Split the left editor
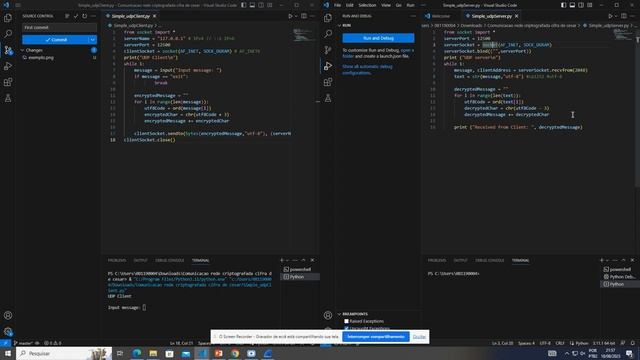This screenshot has height=360, width=640. coord(304,16)
